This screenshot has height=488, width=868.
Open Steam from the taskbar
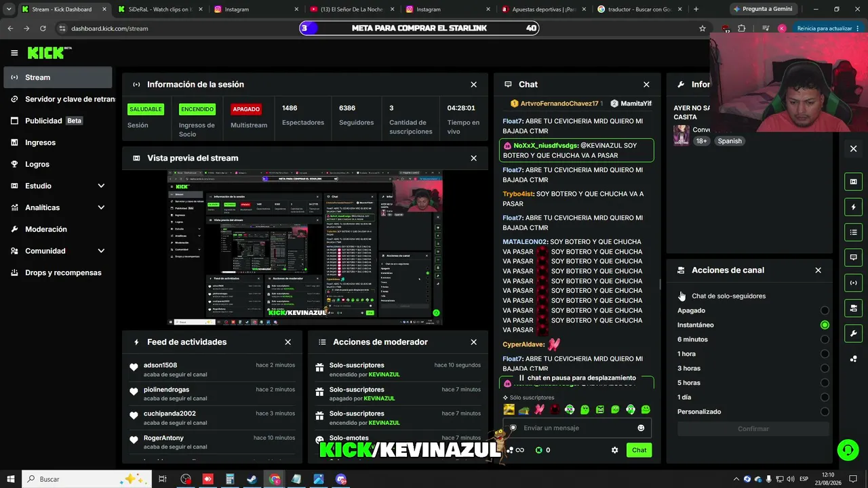tap(252, 479)
